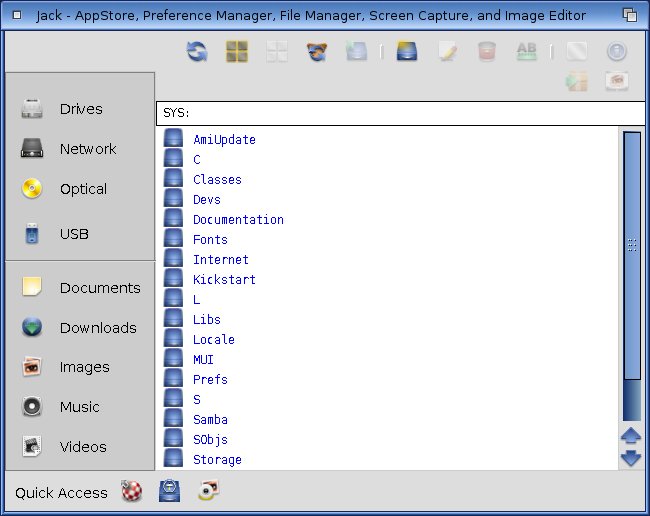This screenshot has width=650, height=516.
Task: Click the blue drawer toolbar icon
Action: tap(407, 52)
